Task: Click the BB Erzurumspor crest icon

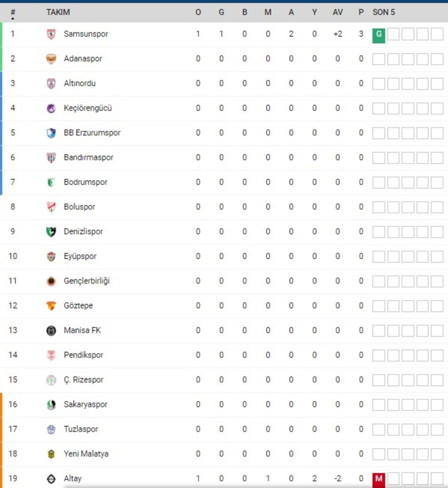Action: coord(51,133)
